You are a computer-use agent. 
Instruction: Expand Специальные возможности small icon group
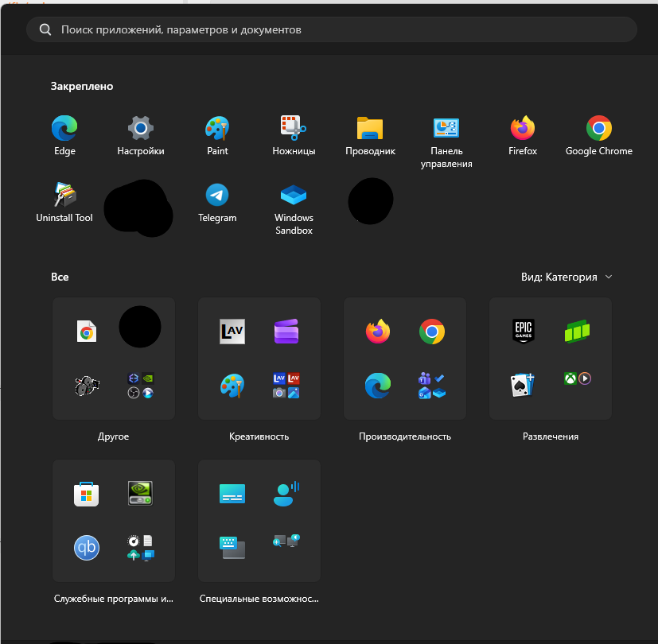click(x=286, y=541)
